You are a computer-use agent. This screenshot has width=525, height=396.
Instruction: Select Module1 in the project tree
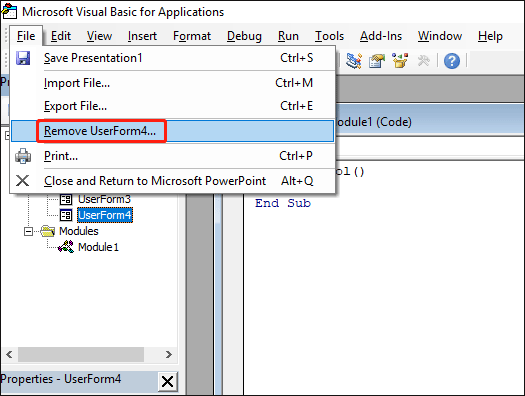click(x=98, y=247)
